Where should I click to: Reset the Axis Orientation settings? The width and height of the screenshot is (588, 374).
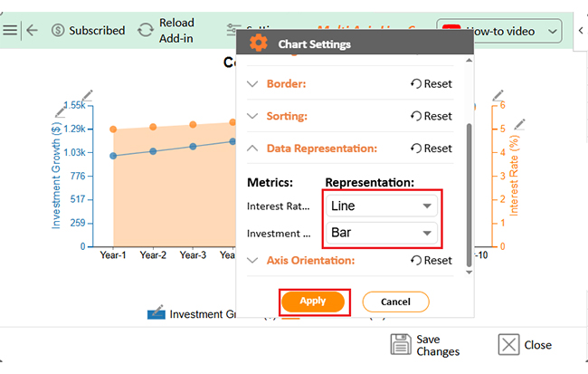432,260
